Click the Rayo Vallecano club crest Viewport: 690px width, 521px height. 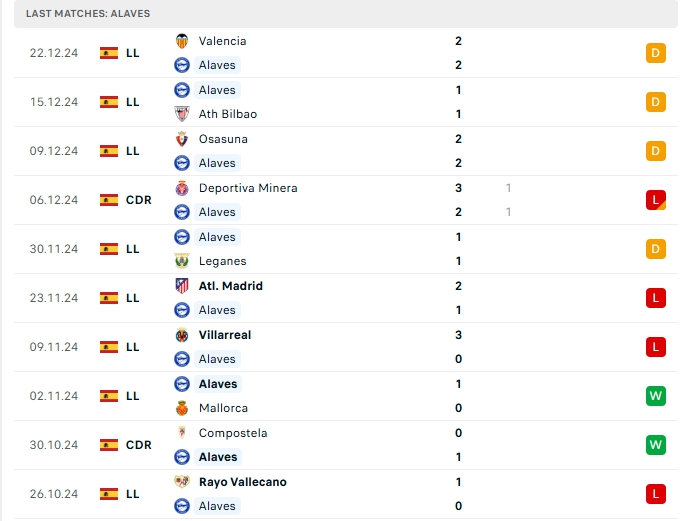coord(182,482)
